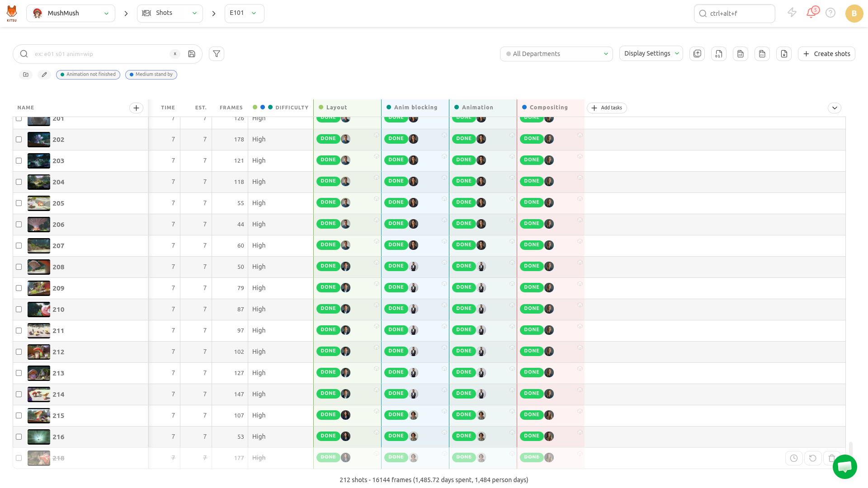Click the DONE Layout status for shot 203
The height and width of the screenshot is (488, 868).
pos(328,160)
